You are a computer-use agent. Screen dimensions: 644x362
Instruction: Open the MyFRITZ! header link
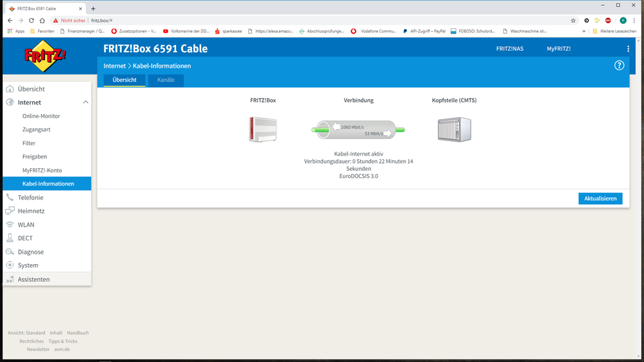[x=558, y=49]
